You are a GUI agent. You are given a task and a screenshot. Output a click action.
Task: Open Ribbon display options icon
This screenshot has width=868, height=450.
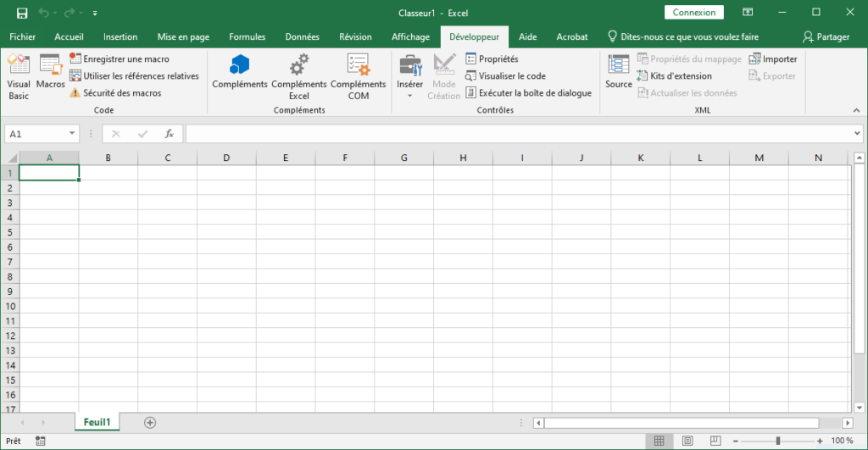(748, 12)
